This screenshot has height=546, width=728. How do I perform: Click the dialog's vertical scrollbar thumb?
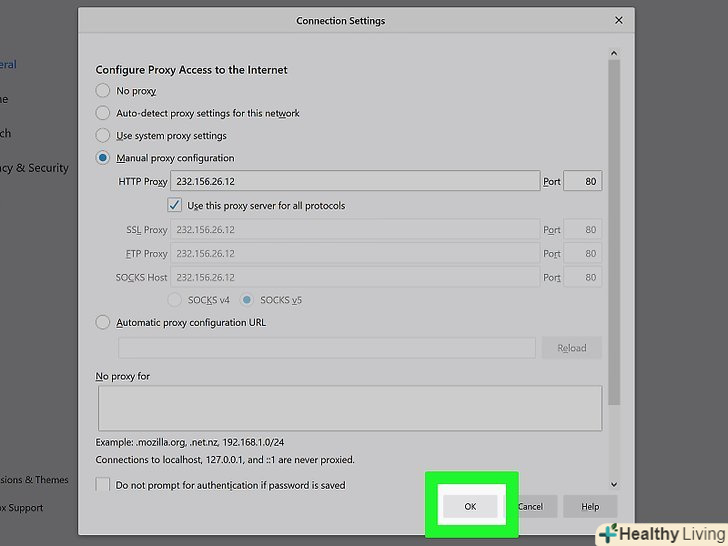[x=614, y=232]
